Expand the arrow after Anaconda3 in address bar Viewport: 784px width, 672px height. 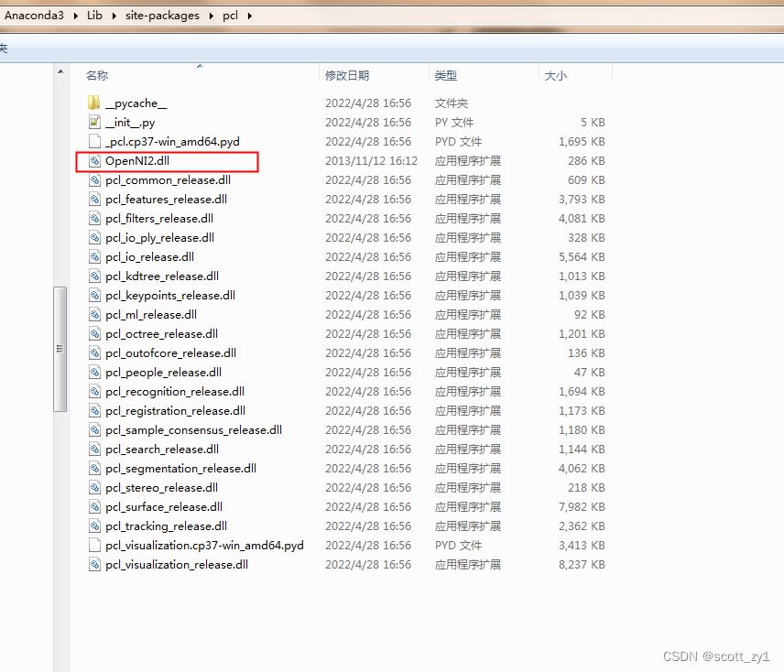(x=75, y=16)
